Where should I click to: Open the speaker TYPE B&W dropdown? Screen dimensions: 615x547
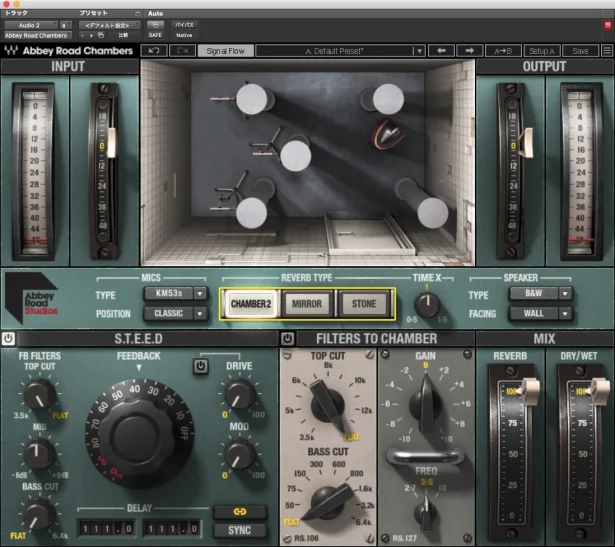point(540,293)
